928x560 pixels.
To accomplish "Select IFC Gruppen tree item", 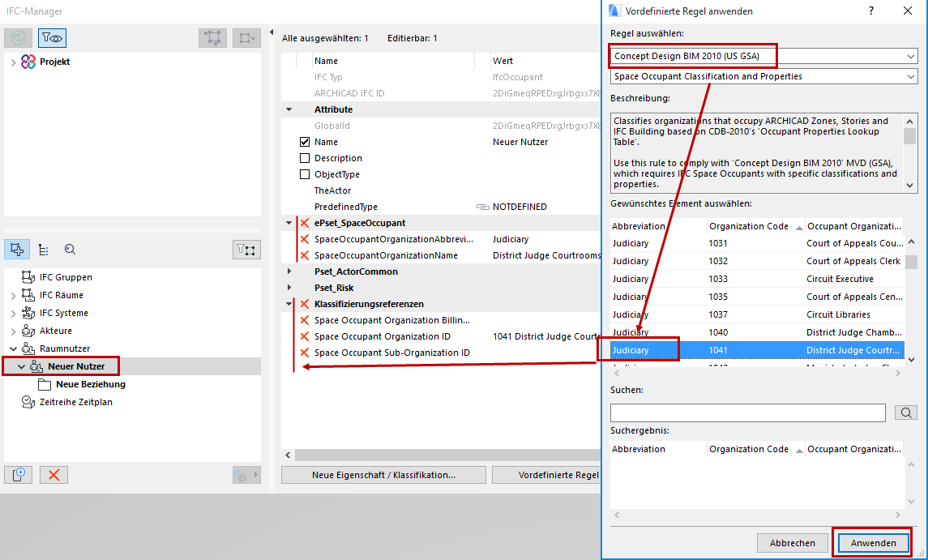I will pyautogui.click(x=66, y=277).
